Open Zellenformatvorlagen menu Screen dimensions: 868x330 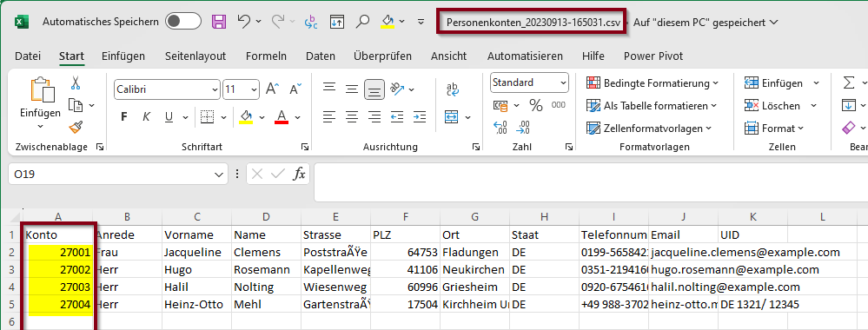649,128
